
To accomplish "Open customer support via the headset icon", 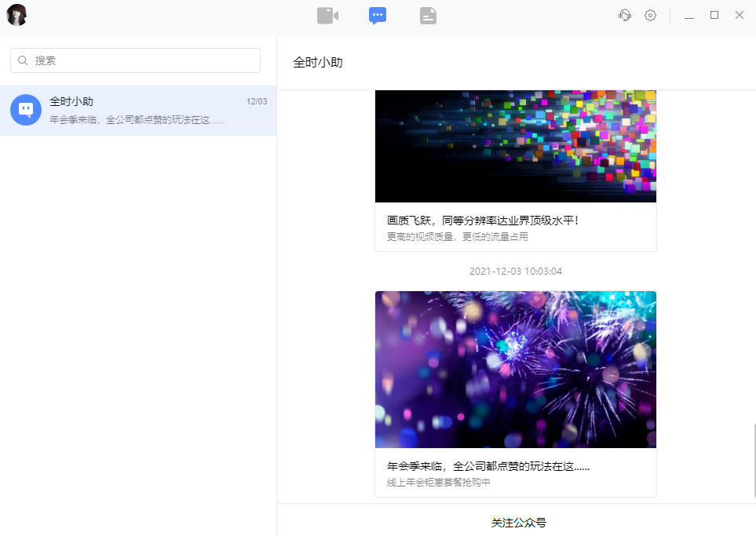I will click(624, 15).
